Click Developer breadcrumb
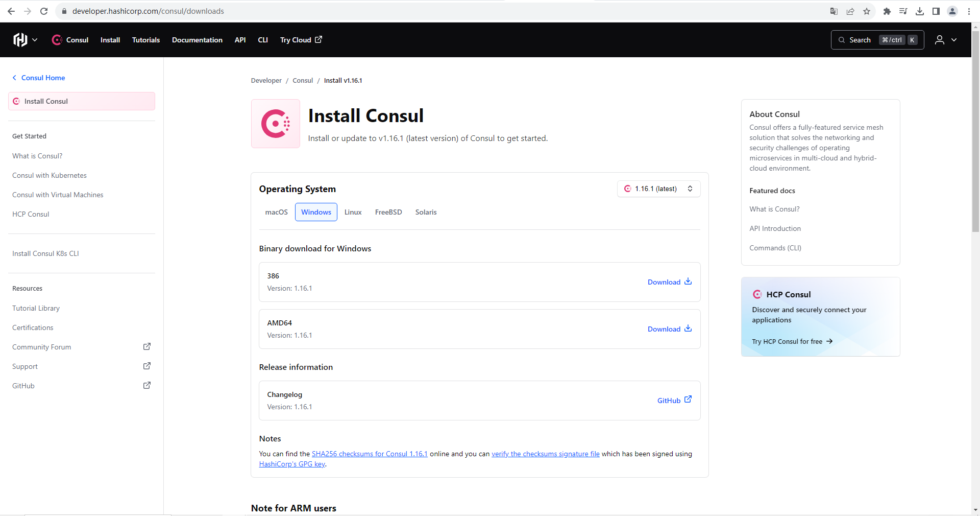The height and width of the screenshot is (516, 980). [266, 80]
